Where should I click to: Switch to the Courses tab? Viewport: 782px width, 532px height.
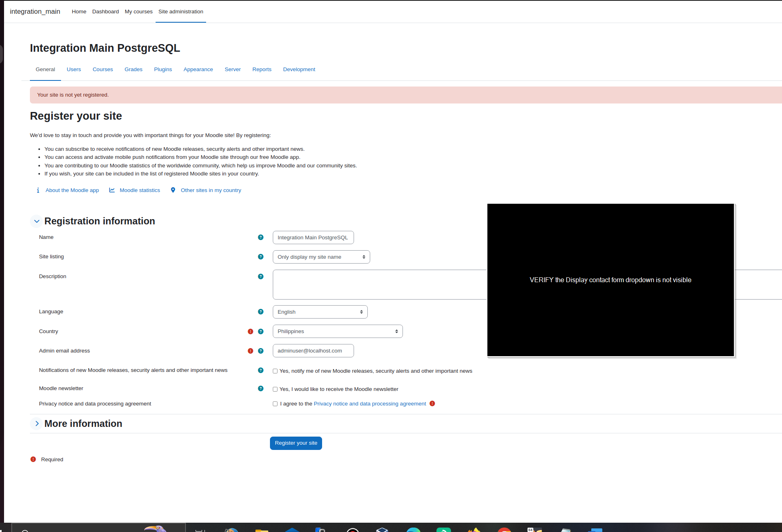103,70
